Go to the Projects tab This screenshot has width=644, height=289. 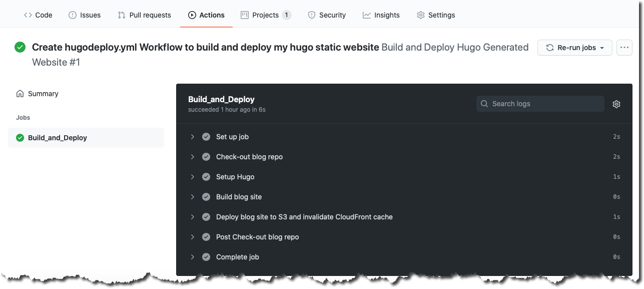[x=266, y=15]
